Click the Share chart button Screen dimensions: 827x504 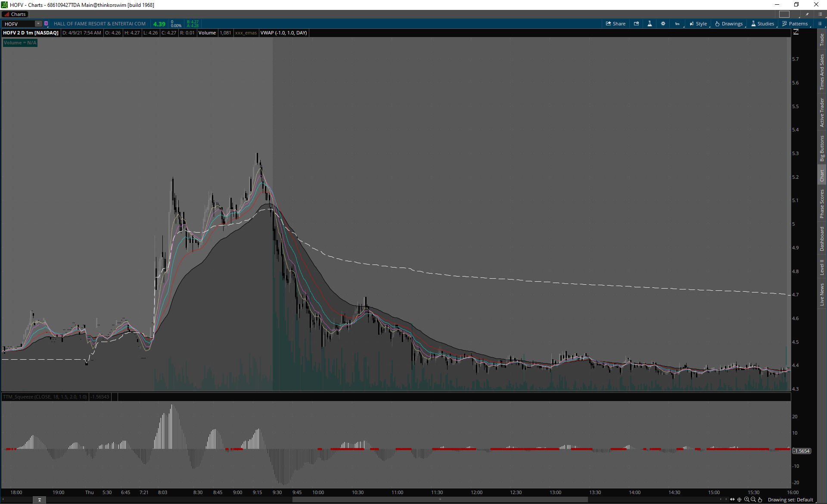click(x=616, y=24)
